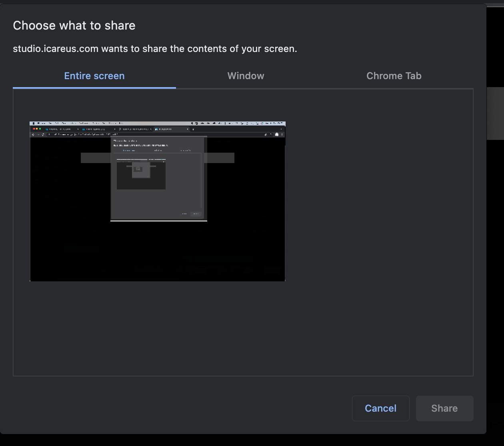Return to the Entire screen source list
The image size is (504, 446).
94,76
